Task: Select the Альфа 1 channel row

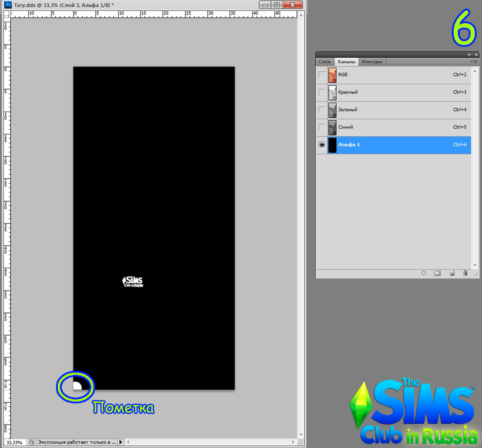Action: click(392, 145)
